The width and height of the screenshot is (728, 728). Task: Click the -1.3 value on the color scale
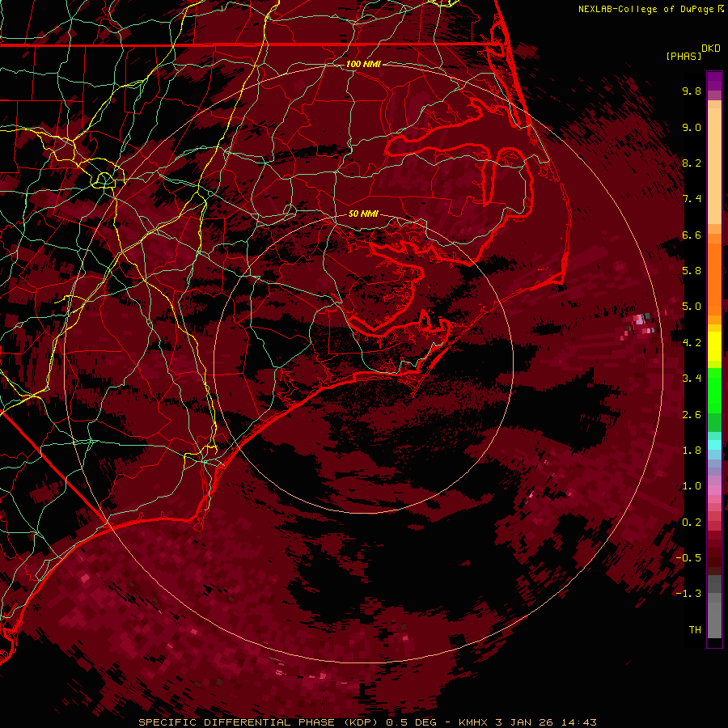tap(688, 595)
